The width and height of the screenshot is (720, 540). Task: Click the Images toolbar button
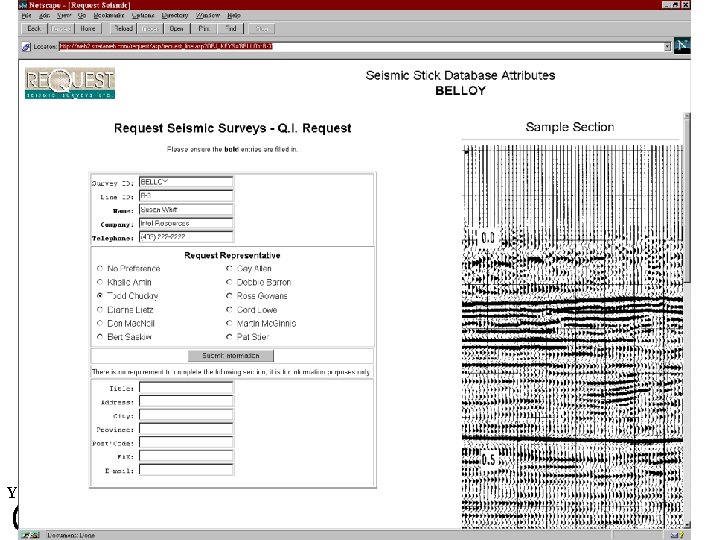coord(150,28)
